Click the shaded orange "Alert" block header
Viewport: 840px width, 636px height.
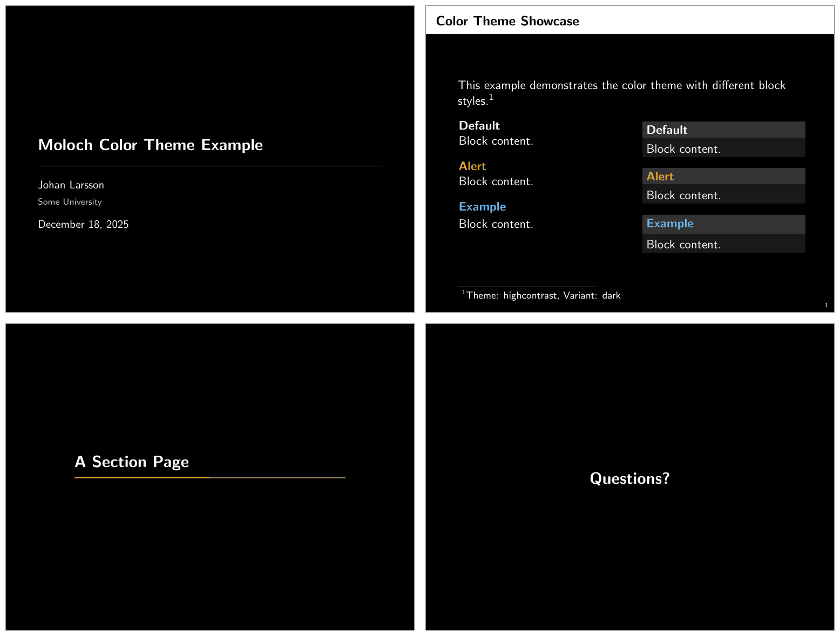(723, 177)
